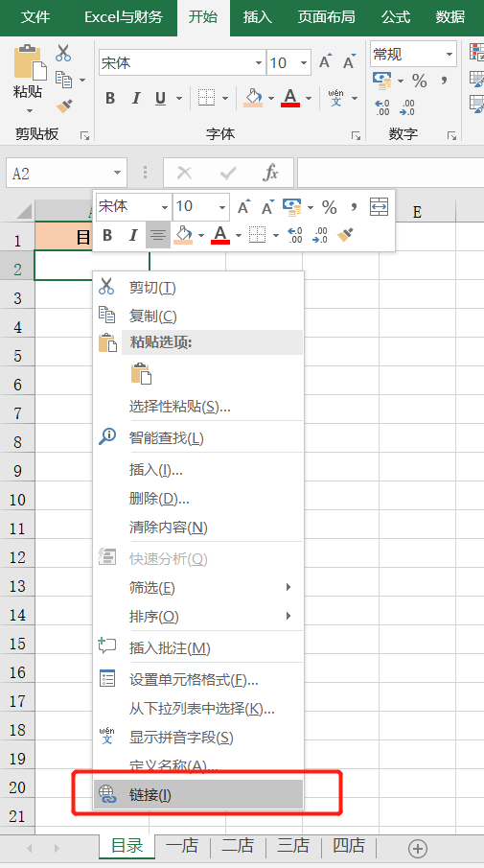
Task: Click borders icon in mini toolbar
Action: [257, 235]
